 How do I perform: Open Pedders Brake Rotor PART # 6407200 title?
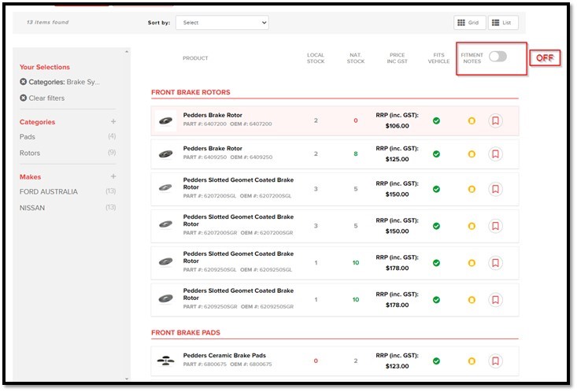tap(213, 115)
